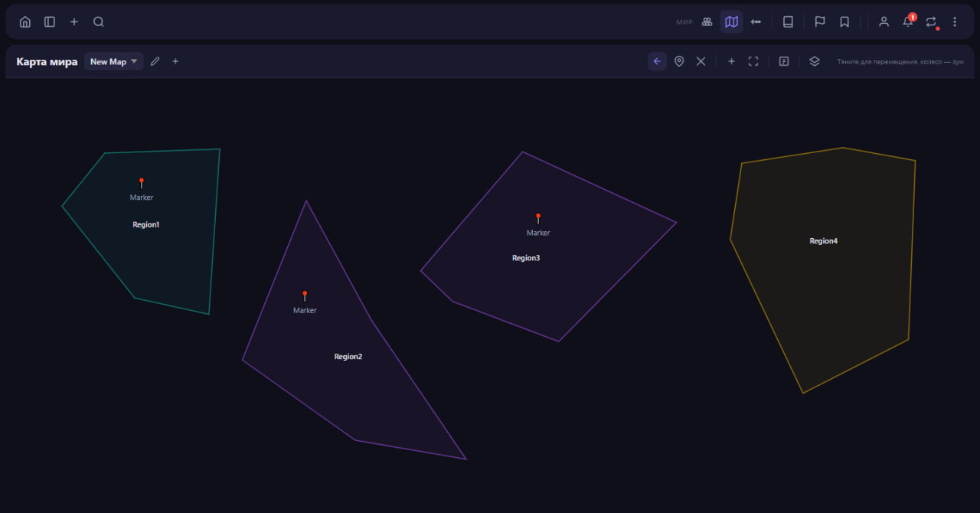
Task: Show notifications via the bell icon
Action: coord(908,21)
